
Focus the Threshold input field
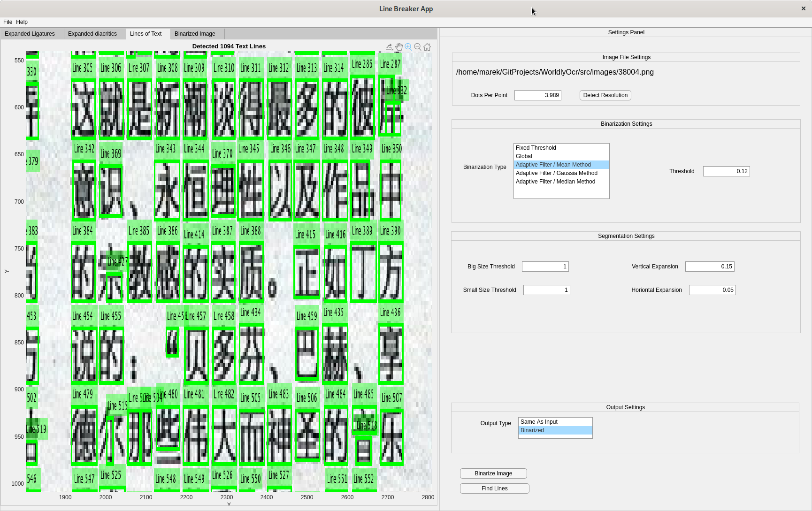(727, 171)
